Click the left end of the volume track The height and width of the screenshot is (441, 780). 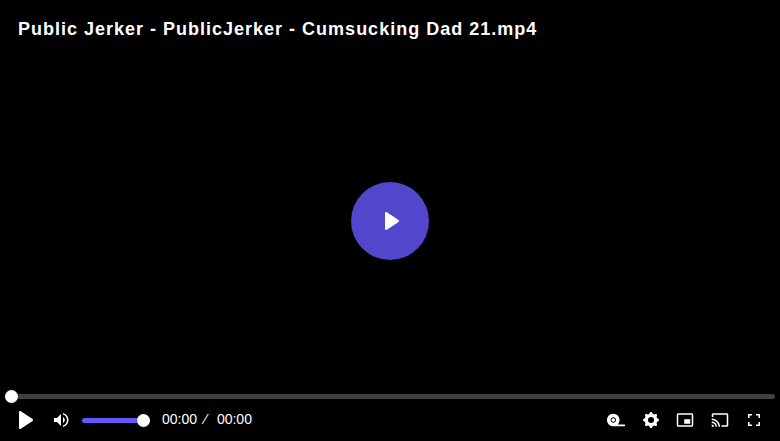[85, 421]
